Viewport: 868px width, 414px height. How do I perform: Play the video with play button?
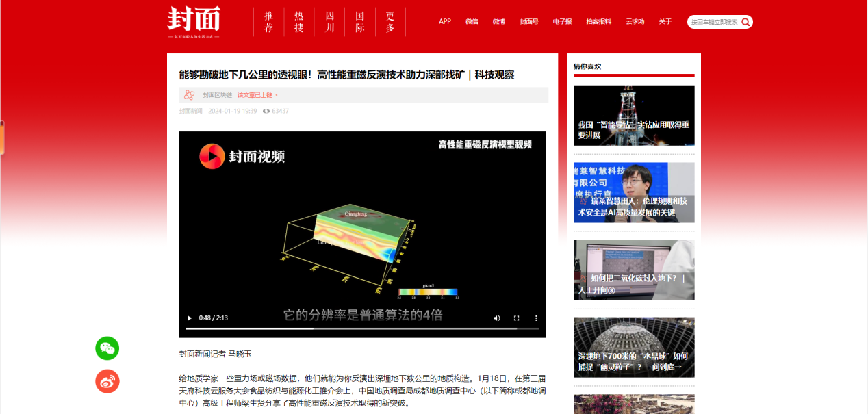coord(190,318)
